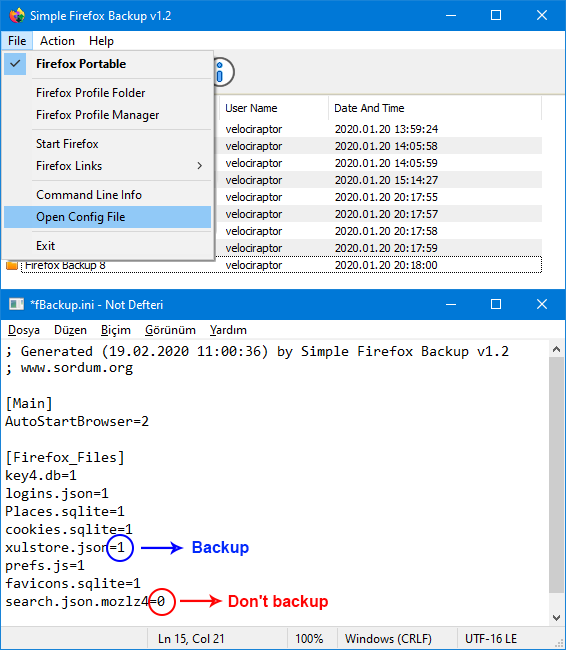Place cursor on the [Firefox_Files] section line
The height and width of the screenshot is (650, 566).
click(65, 458)
